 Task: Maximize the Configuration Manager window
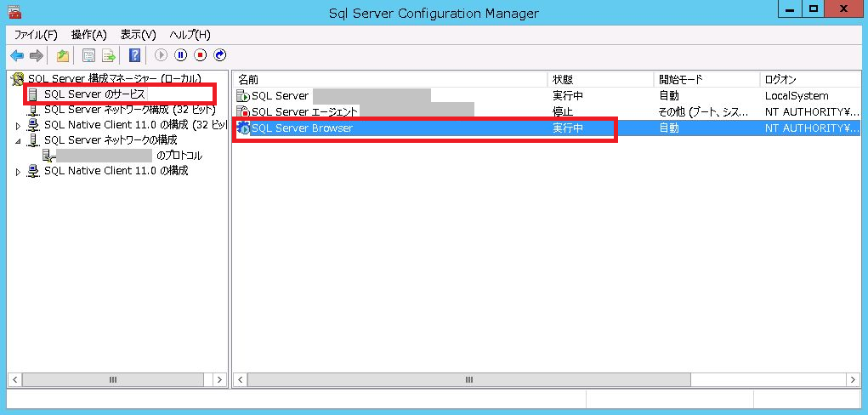(814, 9)
